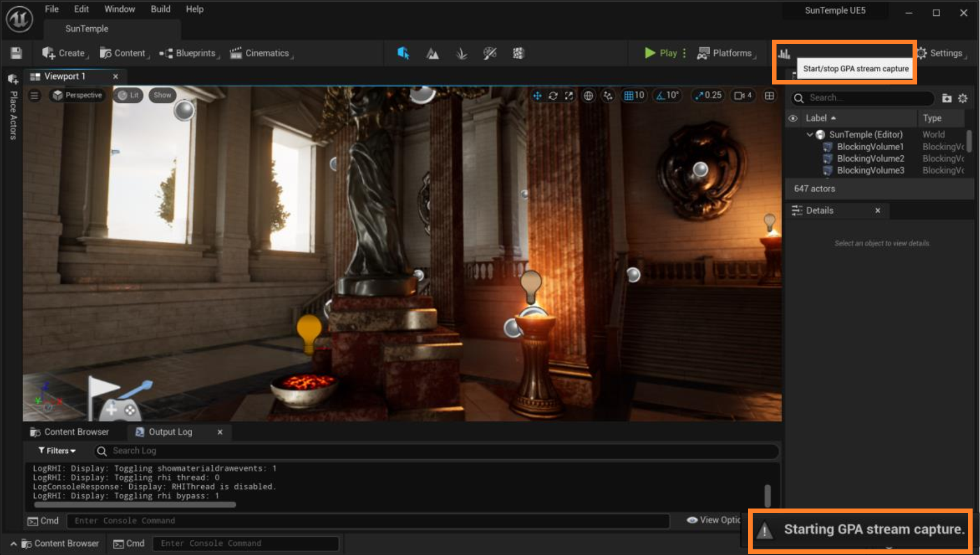Screen dimensions: 980x555
Task: Select the translate gizmo tool in viewport
Action: [x=537, y=96]
